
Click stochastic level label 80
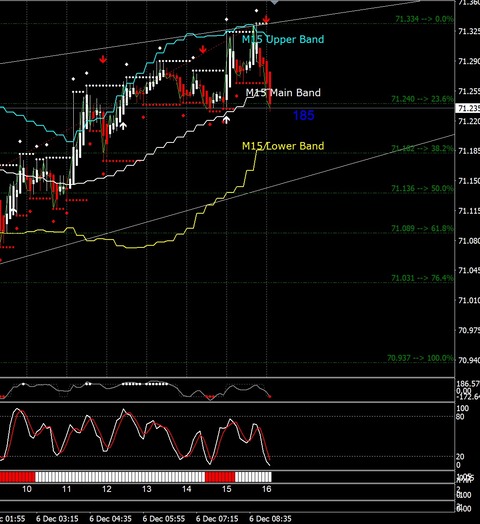coord(460,417)
